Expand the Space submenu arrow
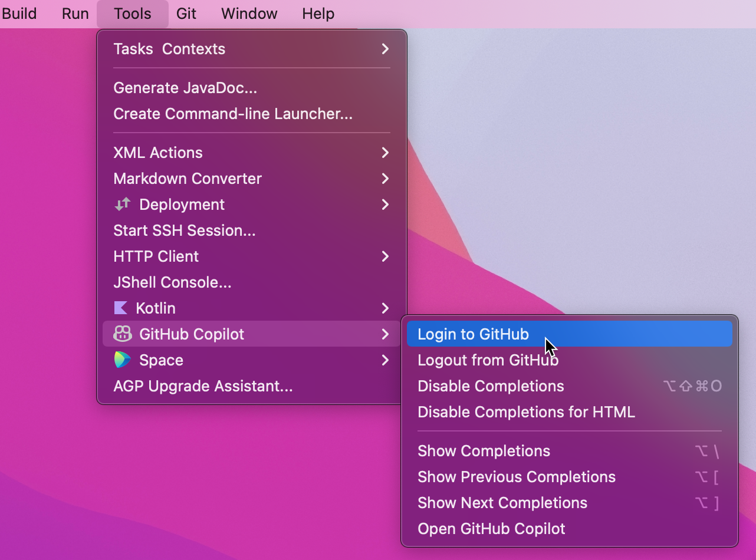The height and width of the screenshot is (560, 756). 385,360
